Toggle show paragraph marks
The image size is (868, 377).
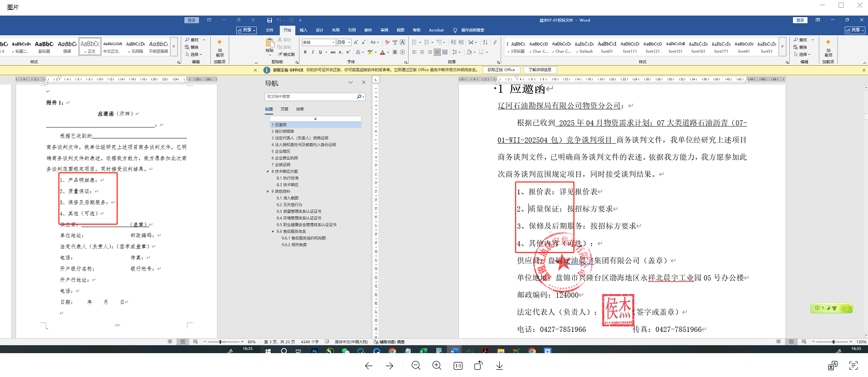(495, 43)
